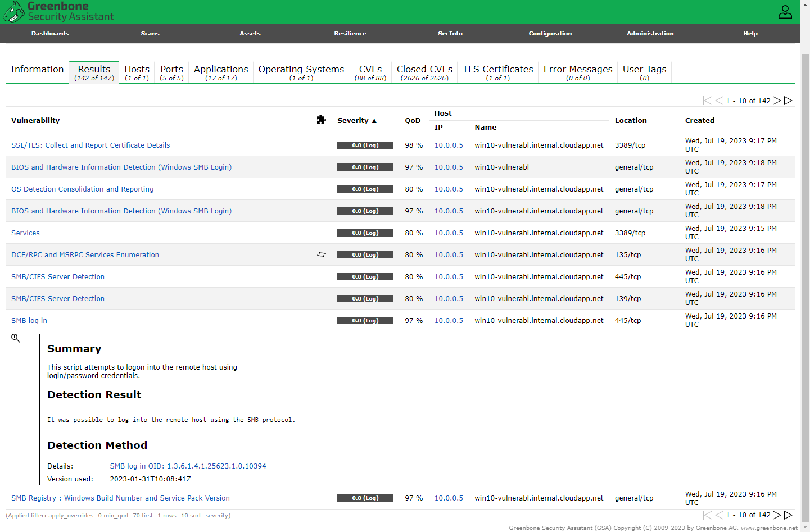Click the DCE/RPC row override arrows icon
This screenshot has height=532, width=810.
tap(322, 254)
